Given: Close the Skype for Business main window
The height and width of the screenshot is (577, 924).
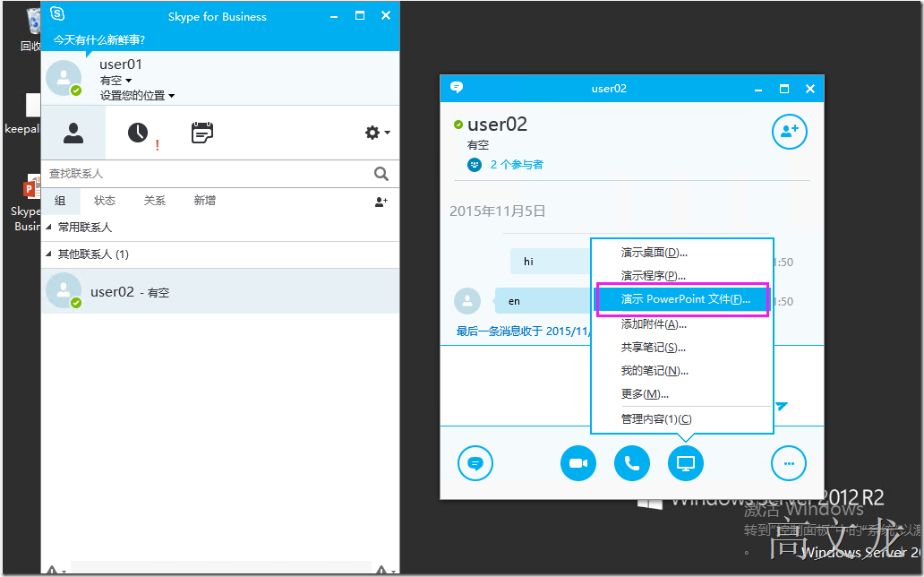Looking at the screenshot, I should tap(386, 15).
